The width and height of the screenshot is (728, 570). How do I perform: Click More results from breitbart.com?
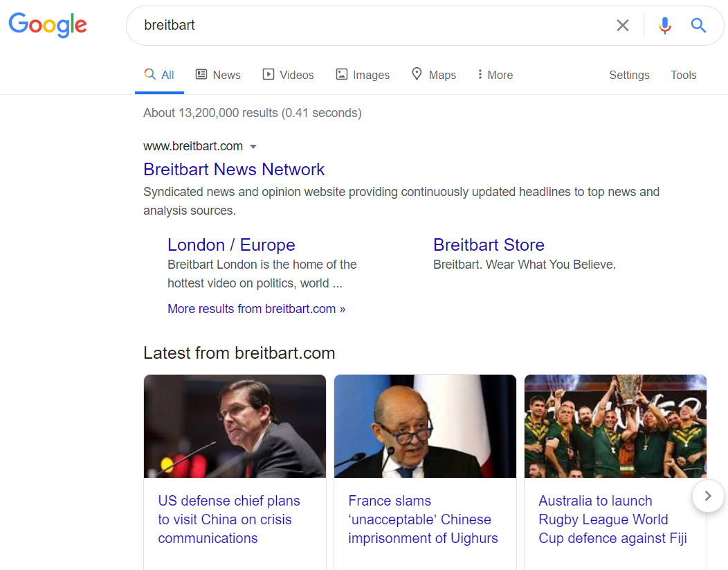(256, 309)
